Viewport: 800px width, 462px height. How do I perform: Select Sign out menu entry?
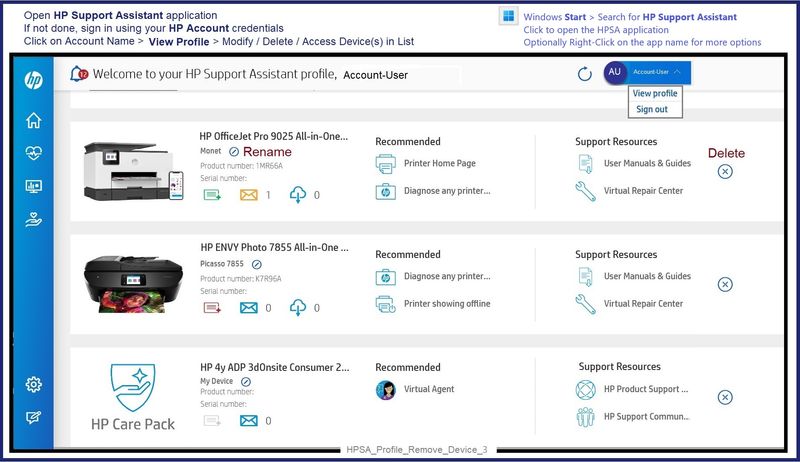652,109
